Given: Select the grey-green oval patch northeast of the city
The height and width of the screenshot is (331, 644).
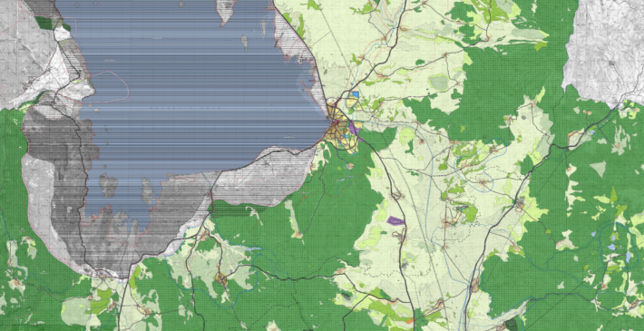Looking at the screenshot, I should [439, 83].
